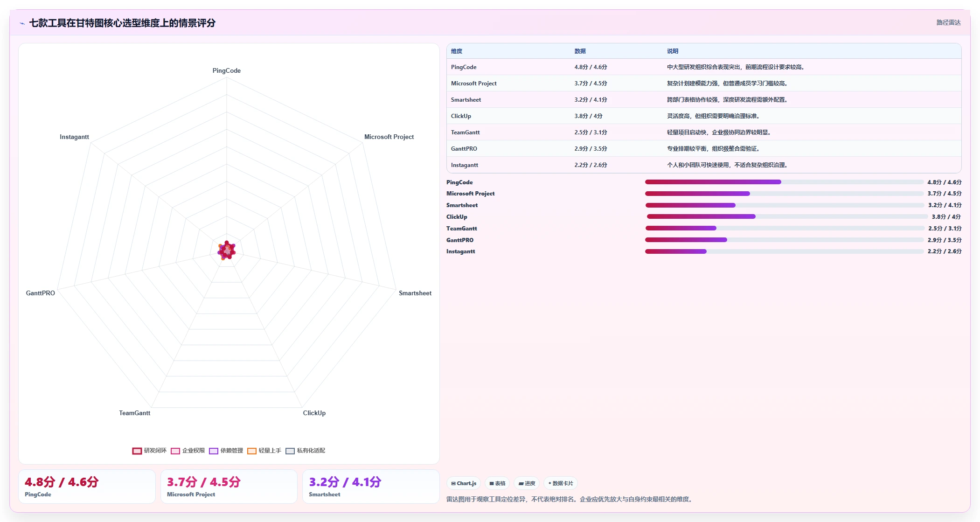Viewport: 980px width, 522px height.
Task: Open the PingCode 4.8分 / 4.6分 score card
Action: (x=87, y=487)
